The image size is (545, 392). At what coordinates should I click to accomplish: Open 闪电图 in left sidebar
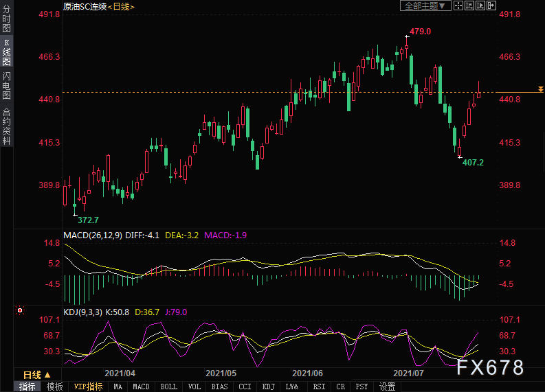tap(6, 85)
